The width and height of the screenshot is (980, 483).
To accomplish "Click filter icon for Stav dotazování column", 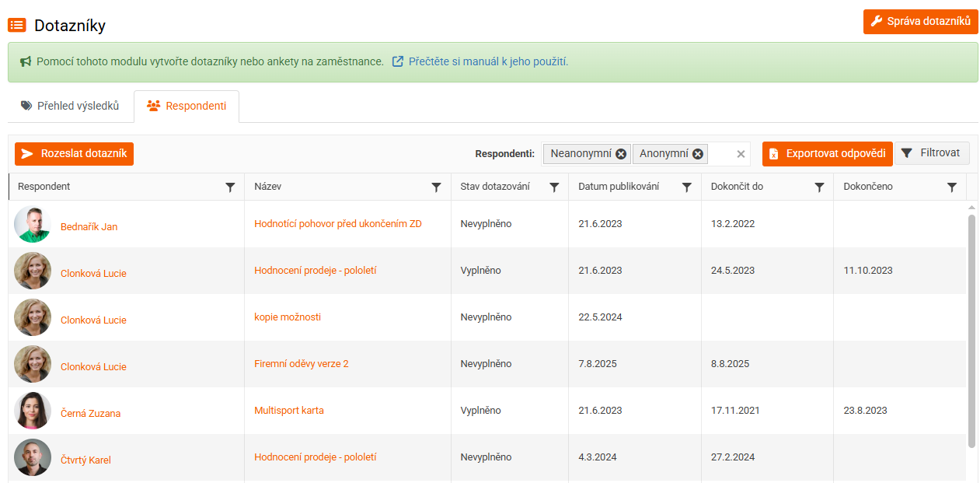I will pos(554,187).
